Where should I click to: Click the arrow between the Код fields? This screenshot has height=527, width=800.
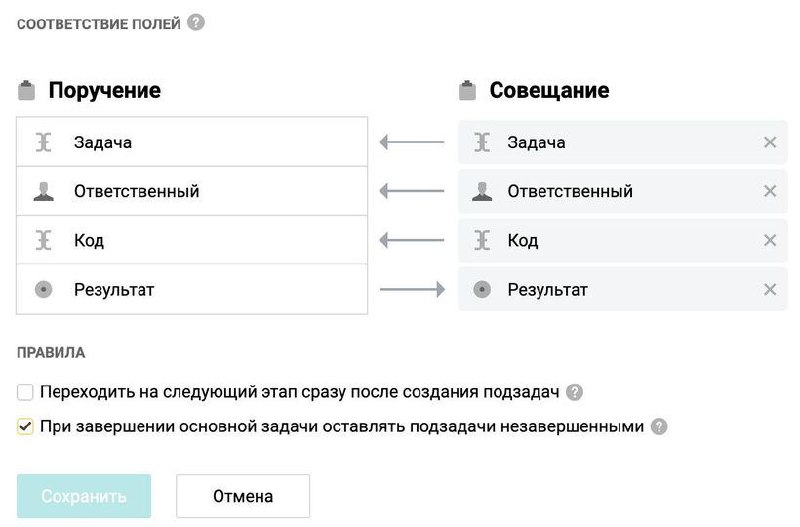412,240
